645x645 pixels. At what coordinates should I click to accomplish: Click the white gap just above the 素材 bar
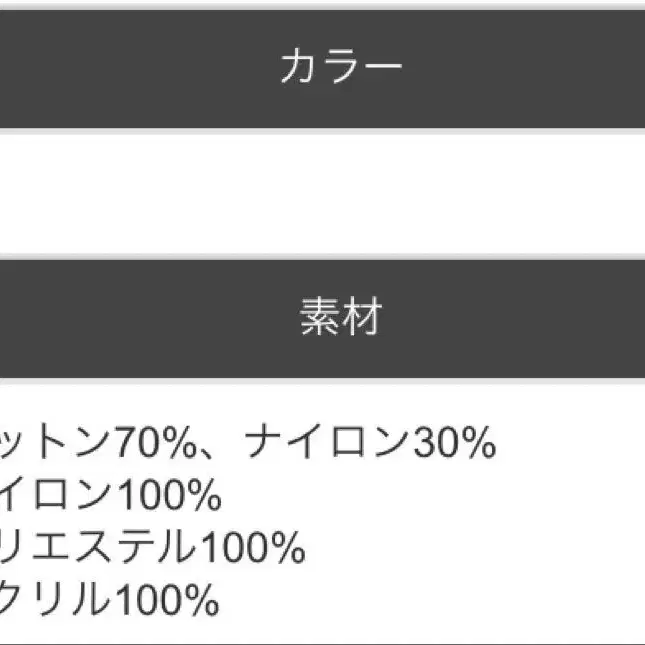click(x=322, y=250)
